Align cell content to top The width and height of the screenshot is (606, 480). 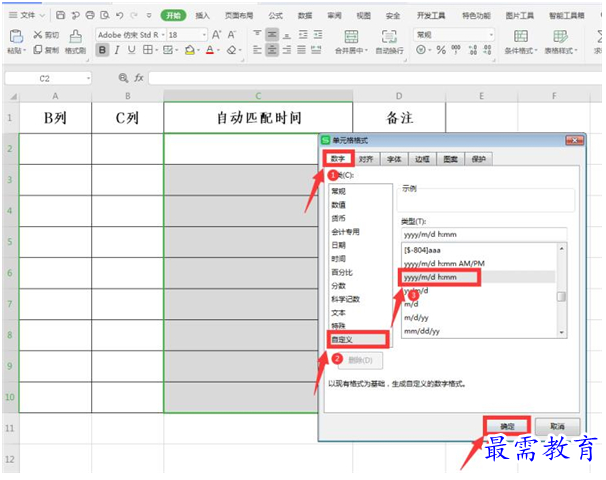[257, 35]
